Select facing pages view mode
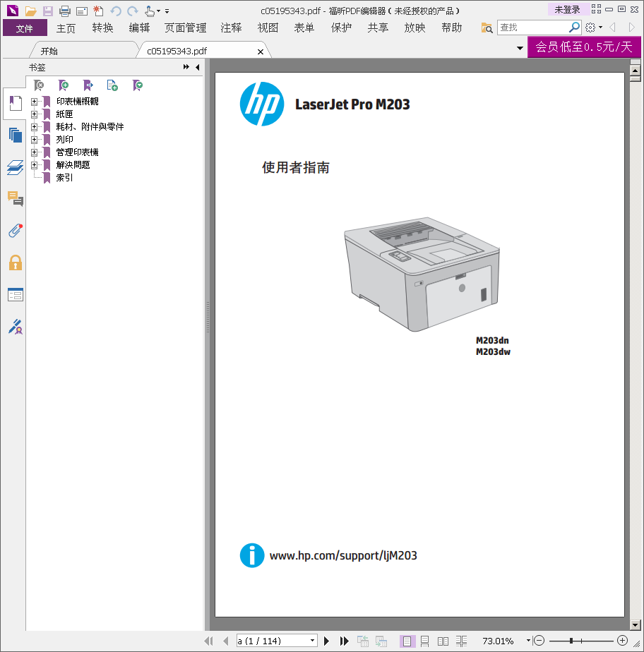This screenshot has width=644, height=652. 443,641
